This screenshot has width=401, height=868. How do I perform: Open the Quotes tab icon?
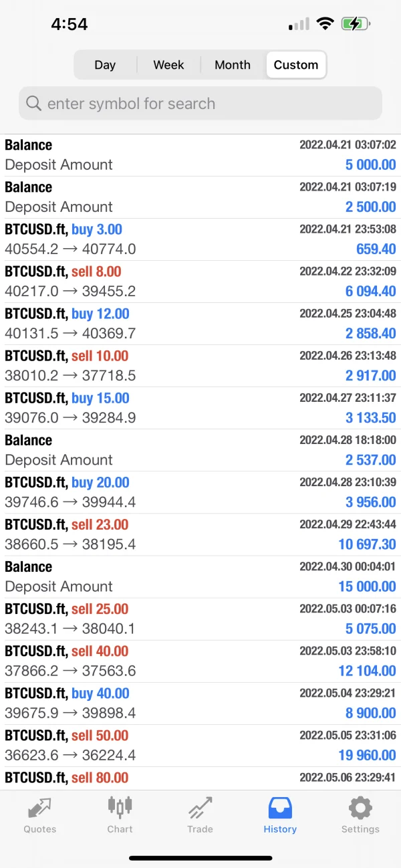pos(39,808)
